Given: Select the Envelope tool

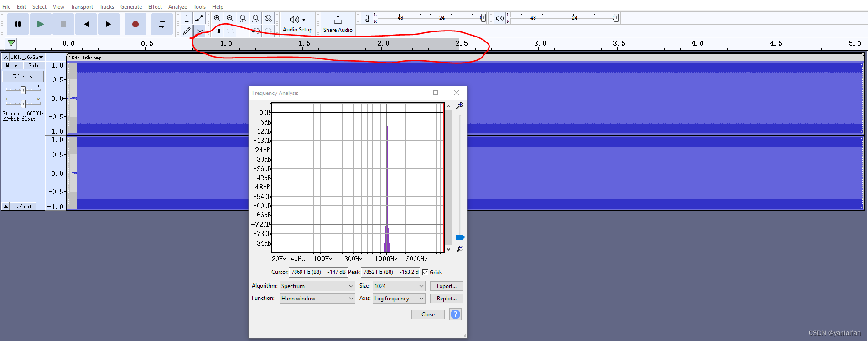Looking at the screenshot, I should tap(199, 18).
